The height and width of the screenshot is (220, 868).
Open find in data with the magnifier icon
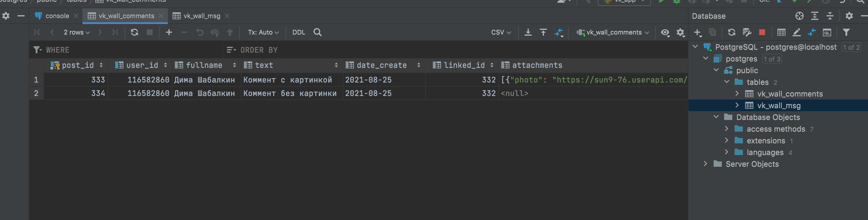[317, 32]
